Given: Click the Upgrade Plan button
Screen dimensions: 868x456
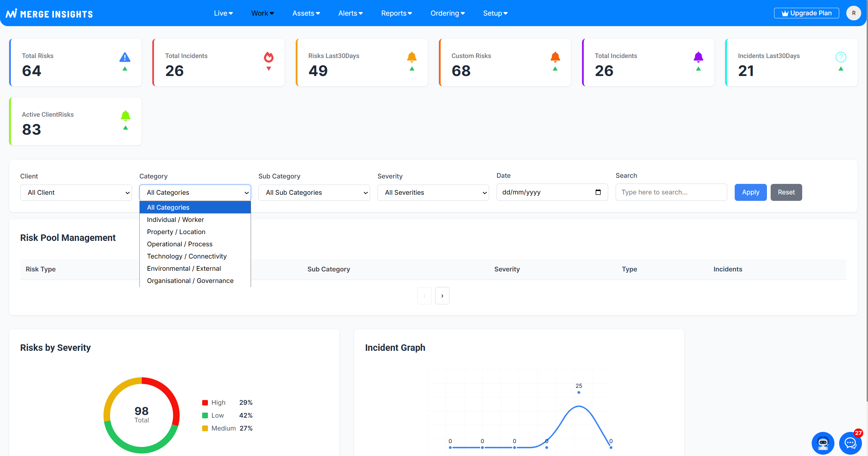Looking at the screenshot, I should click(806, 13).
